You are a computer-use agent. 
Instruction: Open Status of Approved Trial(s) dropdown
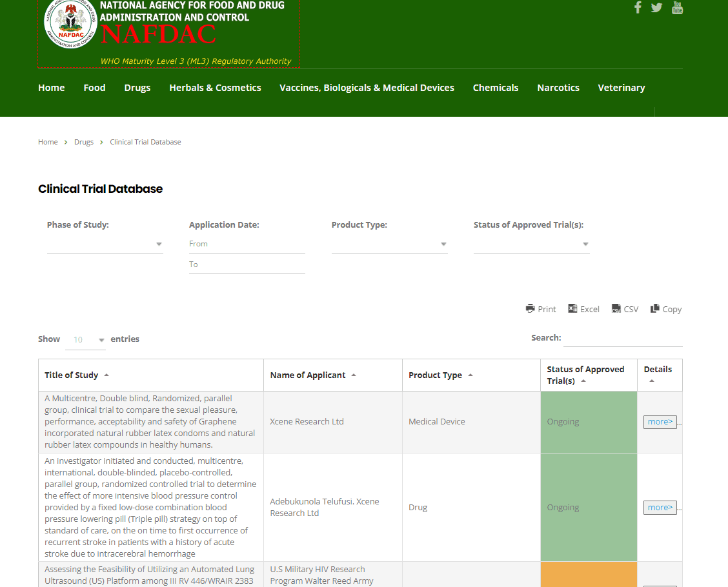tap(532, 244)
